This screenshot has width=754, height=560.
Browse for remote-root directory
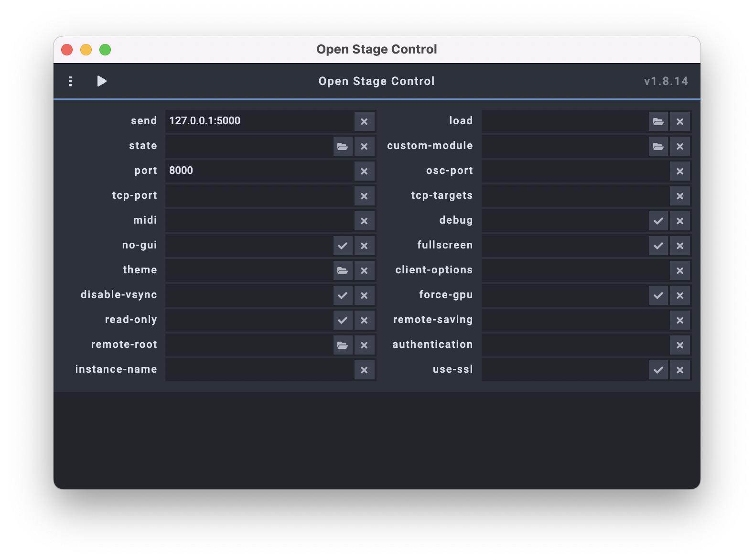342,345
